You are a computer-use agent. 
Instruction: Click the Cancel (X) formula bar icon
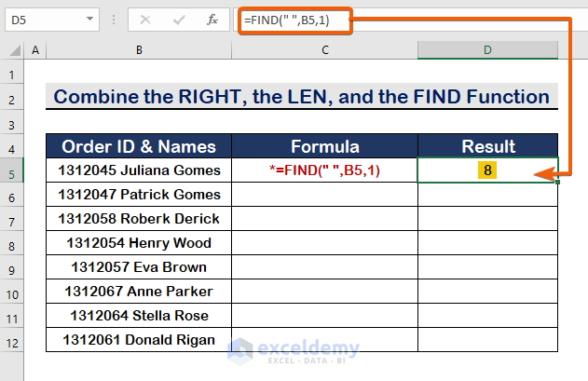tap(145, 20)
